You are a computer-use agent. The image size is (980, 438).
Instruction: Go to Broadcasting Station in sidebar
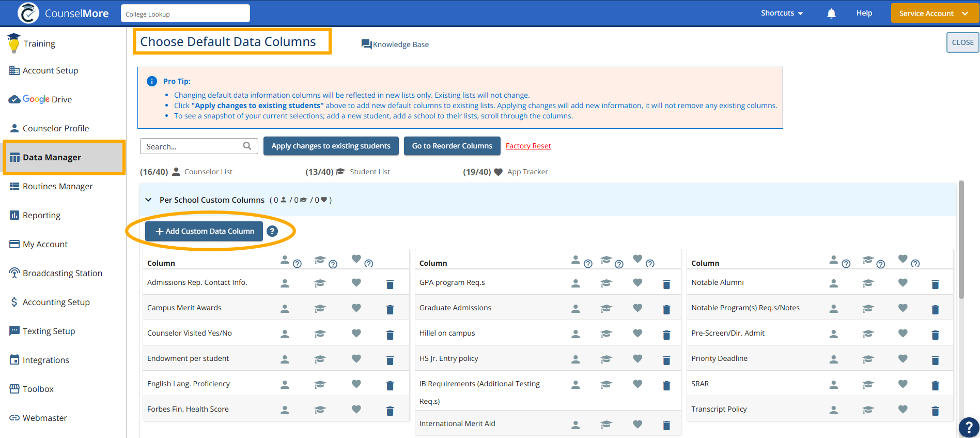(x=62, y=273)
